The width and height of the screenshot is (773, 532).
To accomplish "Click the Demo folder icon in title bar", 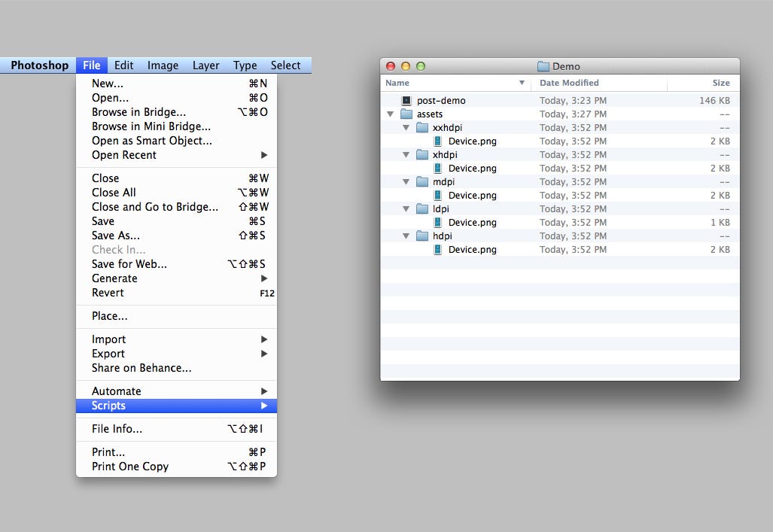I will tap(543, 66).
